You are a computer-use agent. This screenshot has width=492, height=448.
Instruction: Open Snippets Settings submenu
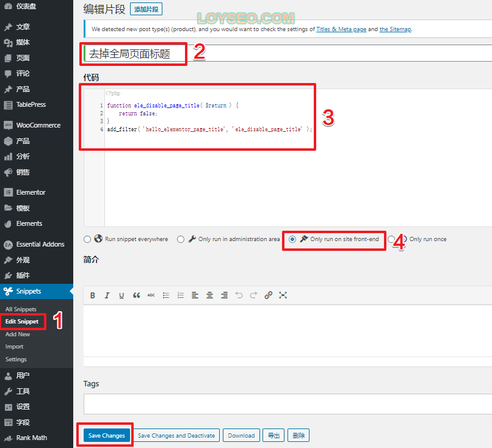coord(16,359)
